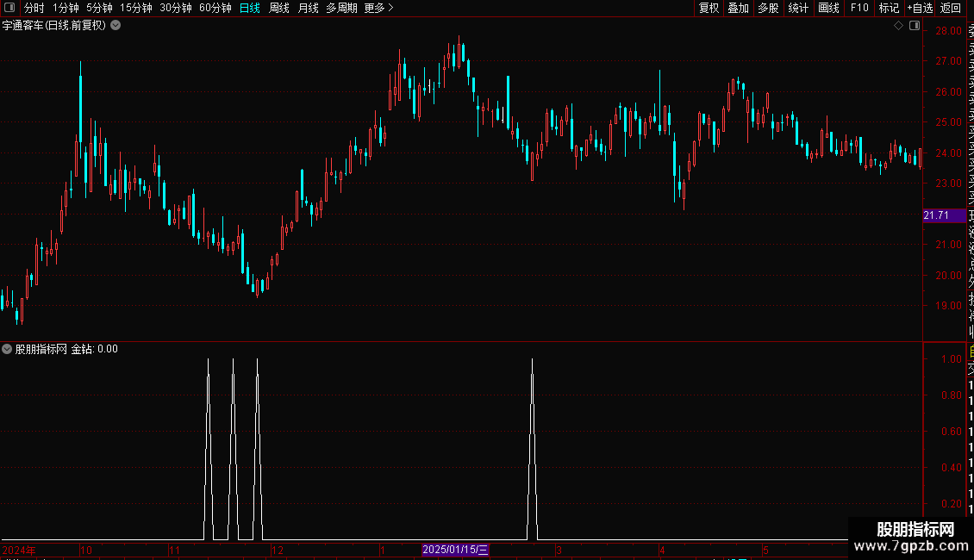Activate the 画线 drawing tool
Screen dimensions: 974x560
[828, 8]
